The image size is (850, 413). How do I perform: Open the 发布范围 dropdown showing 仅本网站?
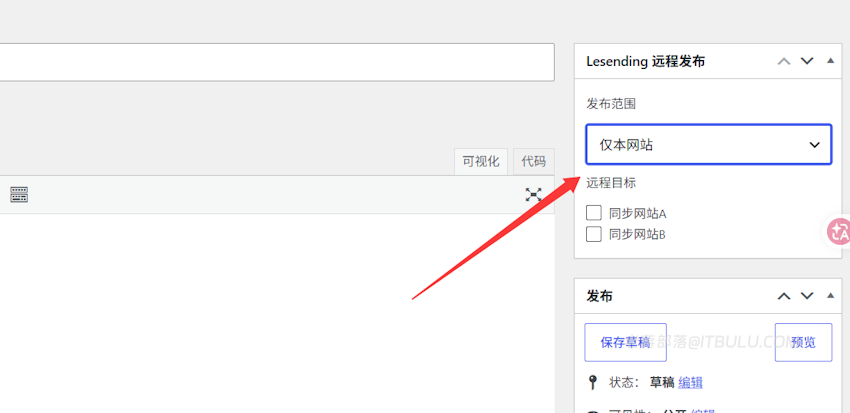(x=709, y=145)
